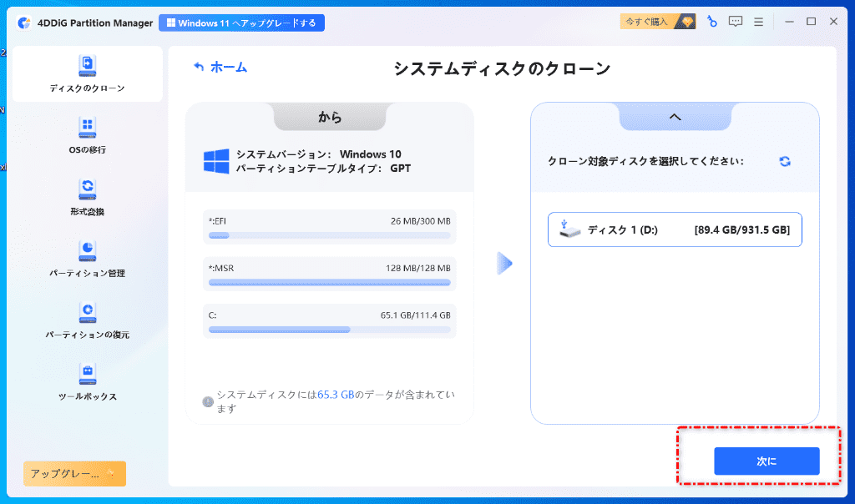Click the info icon beside system disk note
Image resolution: width=855 pixels, height=504 pixels.
208,401
